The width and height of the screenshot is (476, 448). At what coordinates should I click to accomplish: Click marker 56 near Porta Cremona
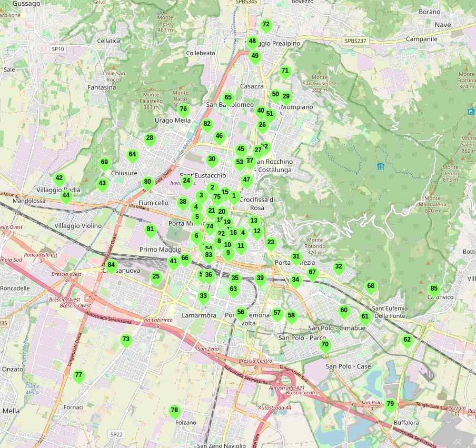coord(241,314)
